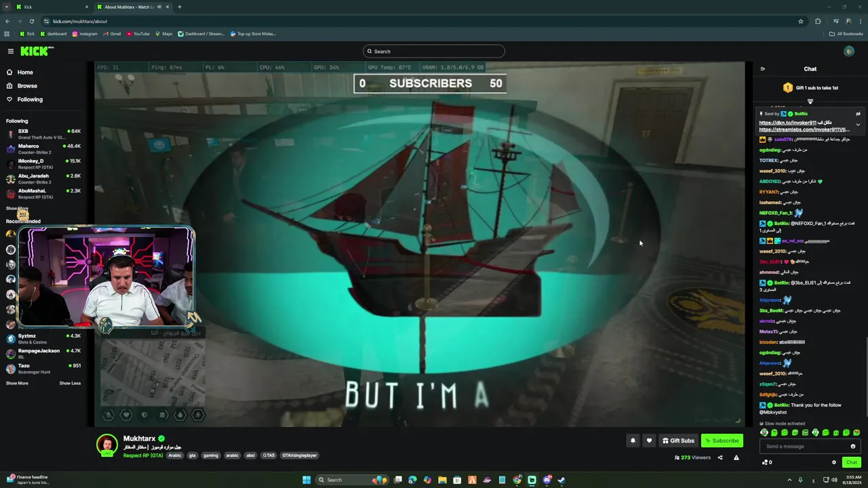Open the instagram bookmark
The image size is (868, 488).
(x=85, y=34)
